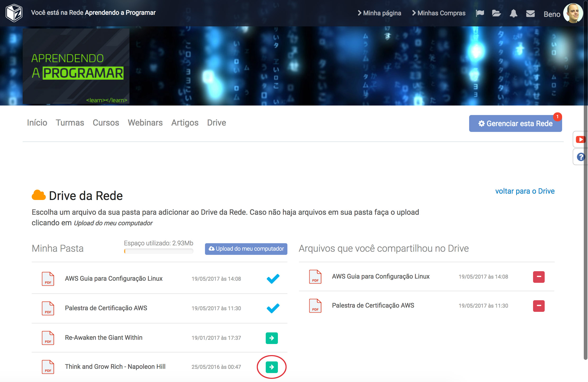Expand the Minhas Compras menu
This screenshot has height=382, width=588.
pyautogui.click(x=439, y=13)
